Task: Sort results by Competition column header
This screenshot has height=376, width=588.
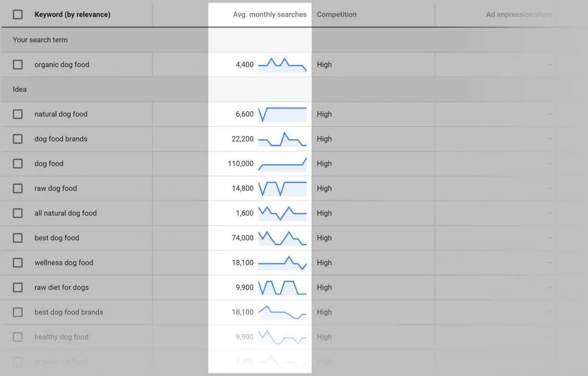Action: tap(337, 14)
